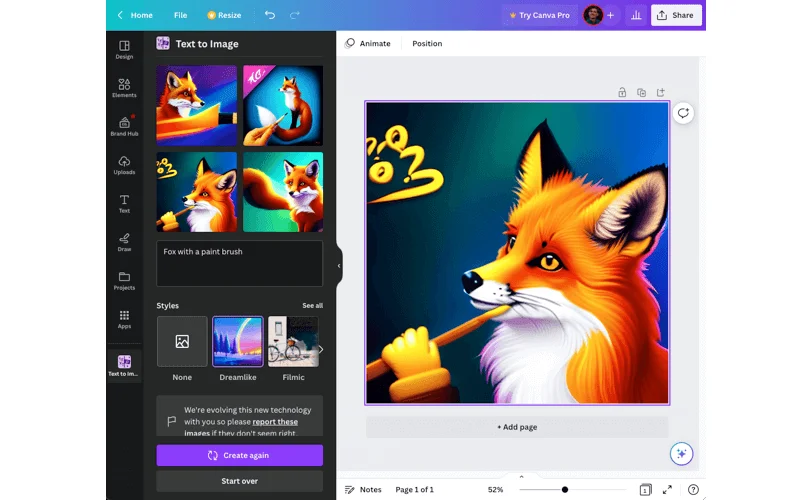This screenshot has height=500, width=800.
Task: Click the undo arrow in top bar
Action: coord(270,15)
